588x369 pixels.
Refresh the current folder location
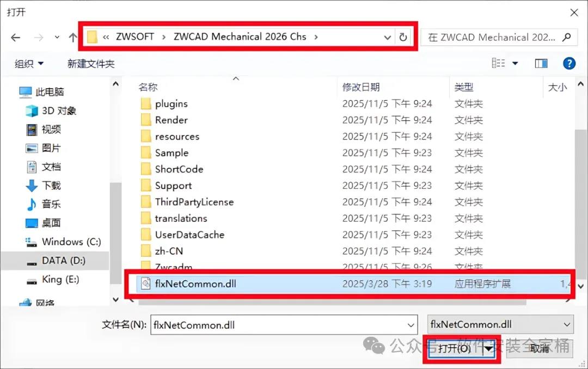(403, 37)
